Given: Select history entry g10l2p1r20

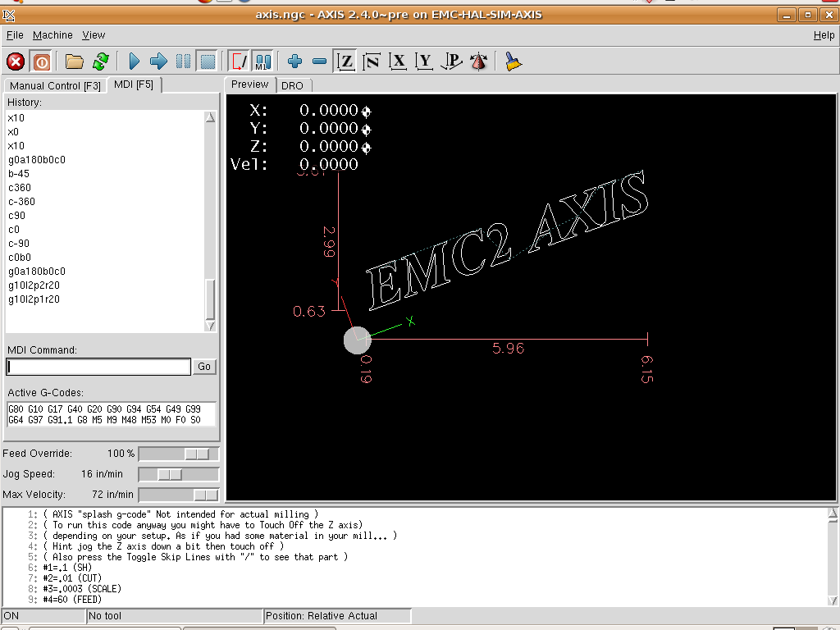Looking at the screenshot, I should pos(34,299).
